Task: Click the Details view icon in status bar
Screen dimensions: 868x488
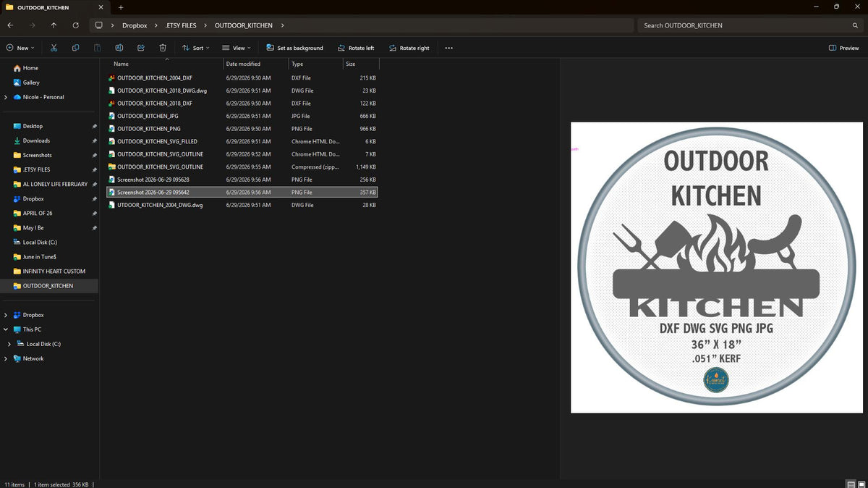Action: coord(850,484)
